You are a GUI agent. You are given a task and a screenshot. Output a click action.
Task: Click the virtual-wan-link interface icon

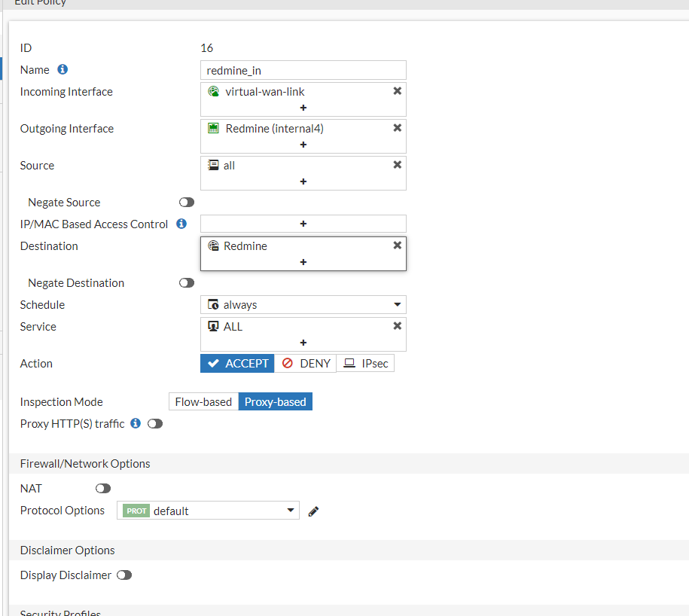tap(214, 91)
